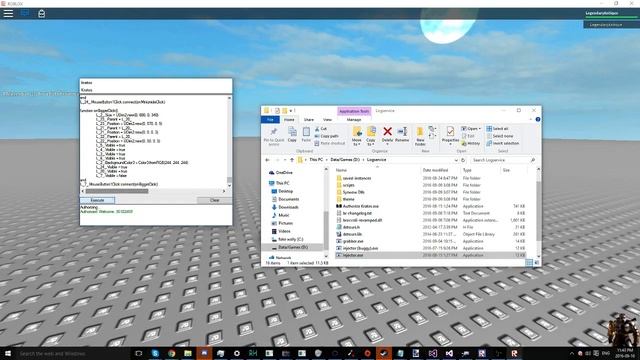Click Paste shortcut in ribbon
This screenshot has height=360, width=640.
[x=330, y=143]
